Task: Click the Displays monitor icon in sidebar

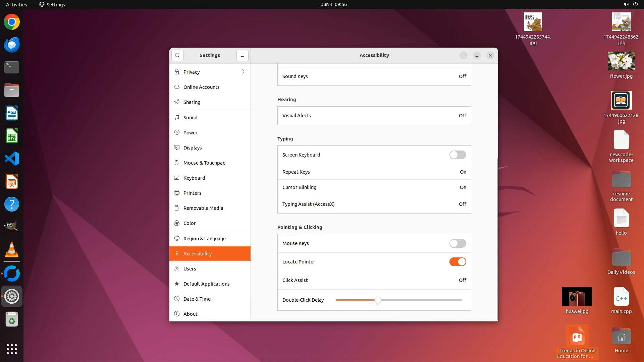Action: click(177, 148)
